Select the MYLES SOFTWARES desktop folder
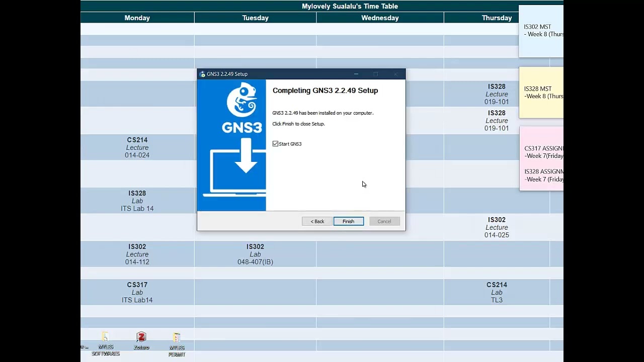 [x=105, y=344]
